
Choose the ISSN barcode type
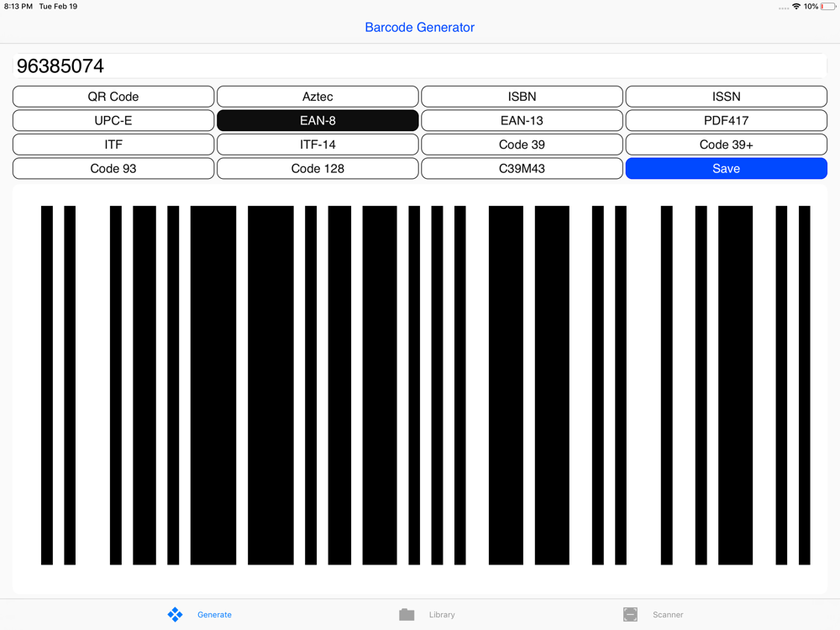[727, 97]
